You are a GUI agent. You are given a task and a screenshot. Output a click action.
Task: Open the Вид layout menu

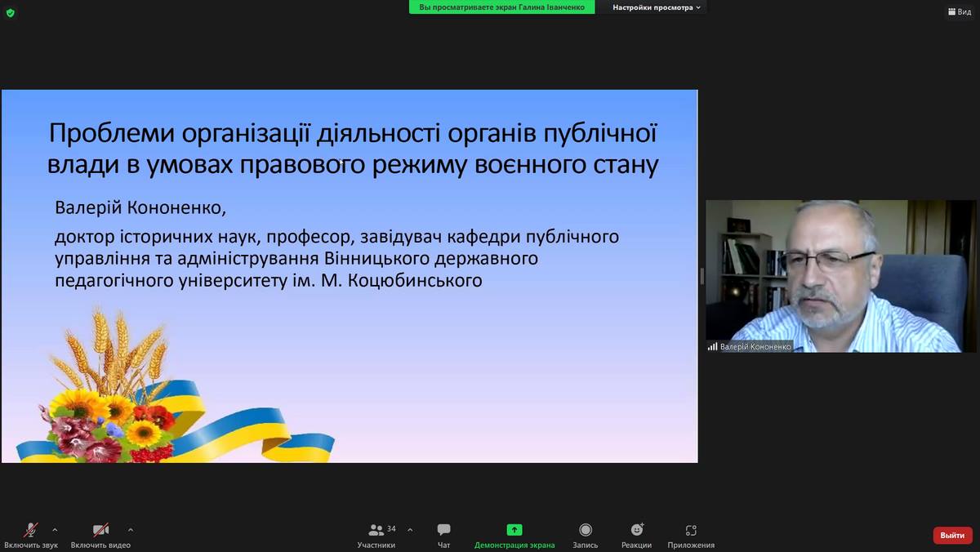tap(959, 12)
